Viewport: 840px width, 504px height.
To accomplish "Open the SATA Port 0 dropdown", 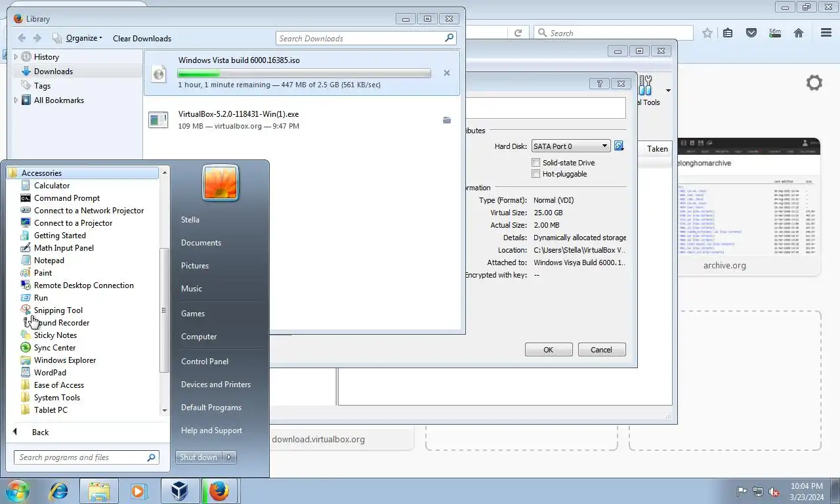I will click(570, 146).
